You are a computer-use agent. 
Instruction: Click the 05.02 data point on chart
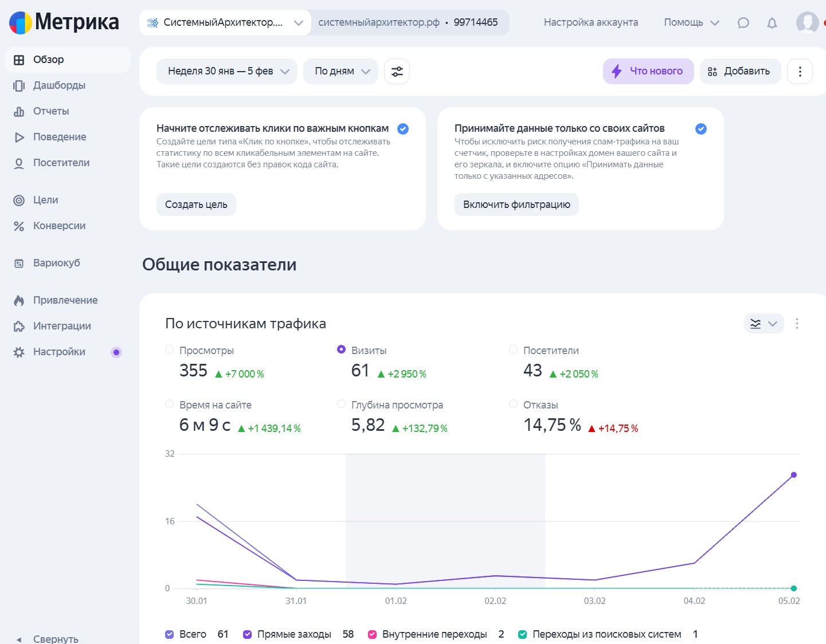(793, 475)
